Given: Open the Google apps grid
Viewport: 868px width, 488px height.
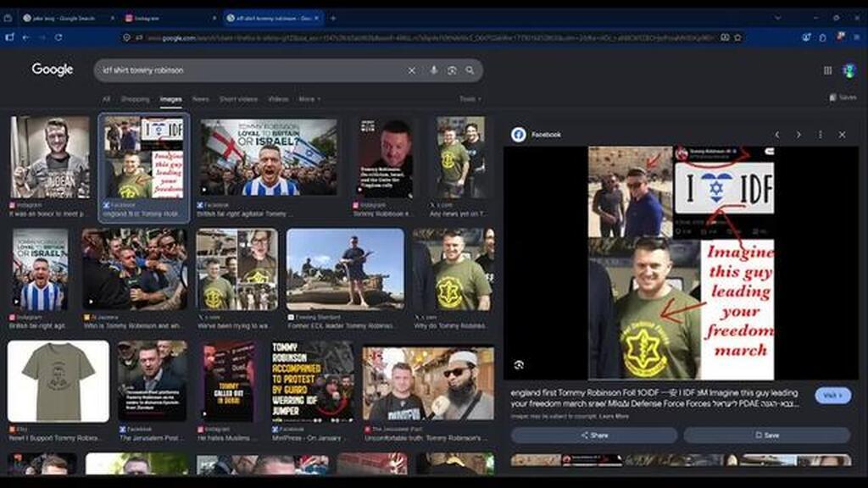Looking at the screenshot, I should point(827,70).
